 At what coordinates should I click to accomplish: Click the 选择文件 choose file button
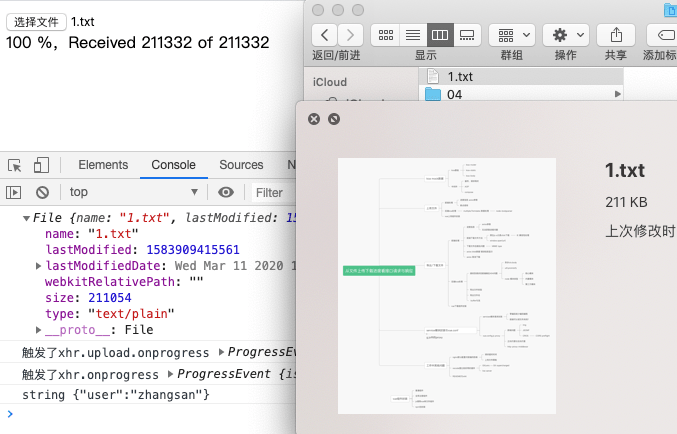click(36, 22)
